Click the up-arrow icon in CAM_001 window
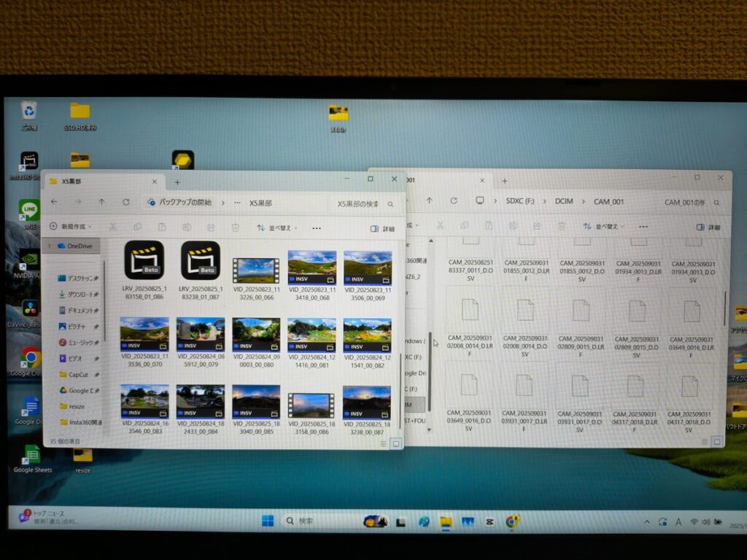The width and height of the screenshot is (747, 560). 429,201
